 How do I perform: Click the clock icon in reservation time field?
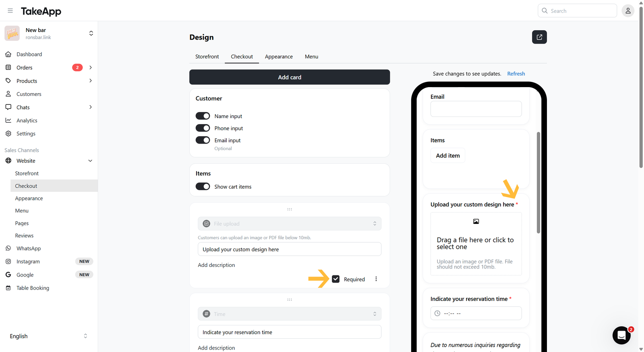[x=437, y=313]
